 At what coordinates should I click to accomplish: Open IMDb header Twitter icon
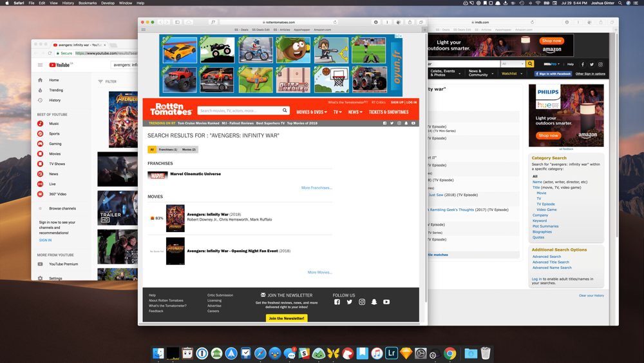pos(591,64)
